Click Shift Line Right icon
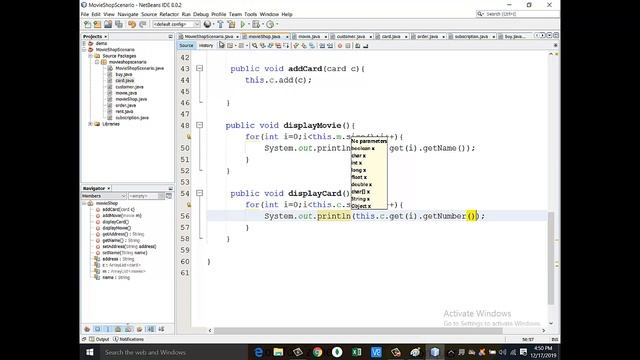Viewport: 640px width, 360px height. click(x=329, y=46)
